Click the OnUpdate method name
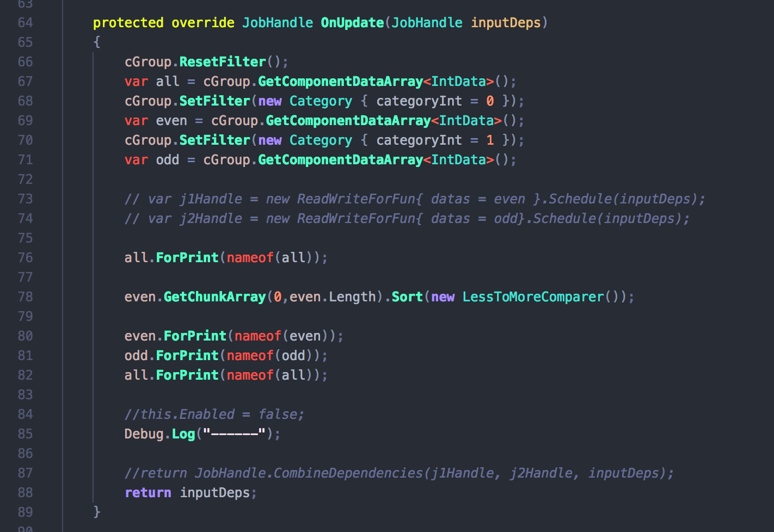The width and height of the screenshot is (774, 532). pos(352,23)
